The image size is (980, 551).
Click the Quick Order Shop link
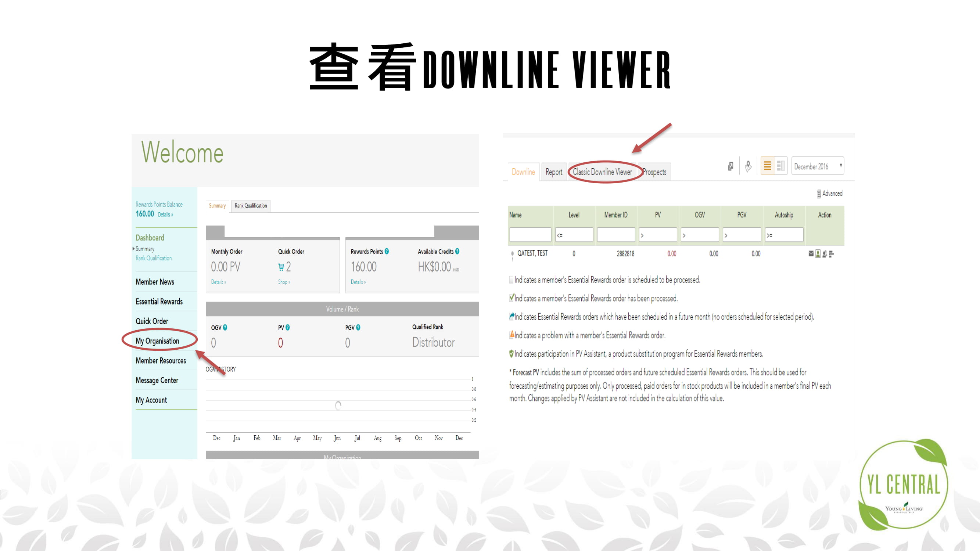[x=284, y=282]
